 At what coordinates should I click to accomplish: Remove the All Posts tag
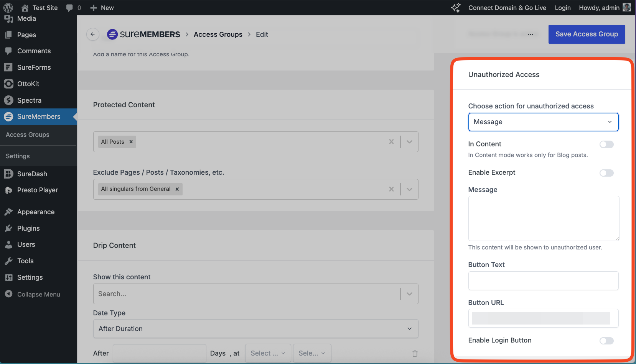coord(131,142)
